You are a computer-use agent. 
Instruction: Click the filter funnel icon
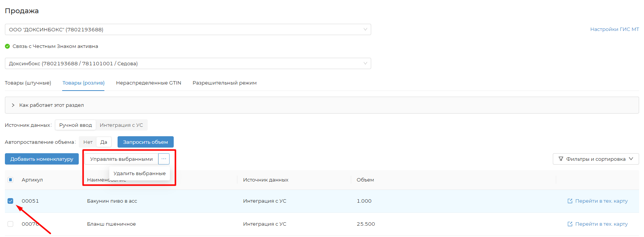click(x=561, y=159)
